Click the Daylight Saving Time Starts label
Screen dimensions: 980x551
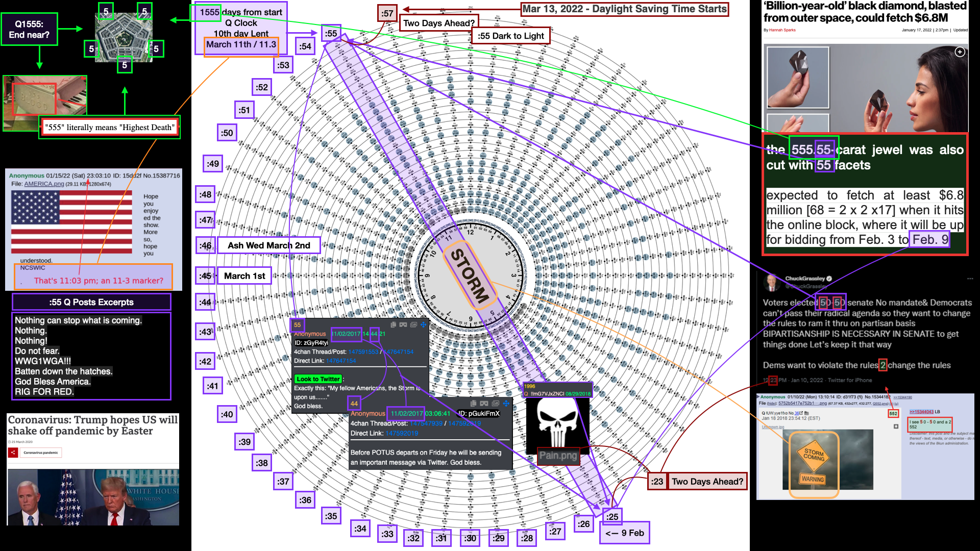pos(625,9)
